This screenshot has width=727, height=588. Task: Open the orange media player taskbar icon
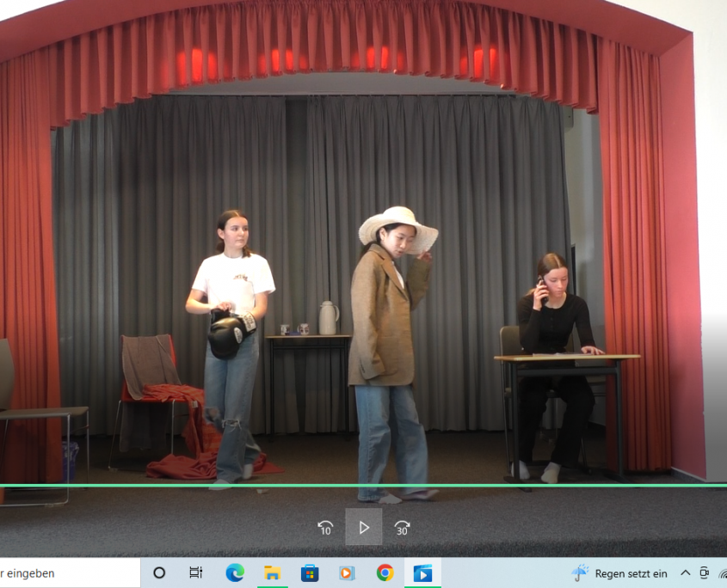click(x=347, y=573)
